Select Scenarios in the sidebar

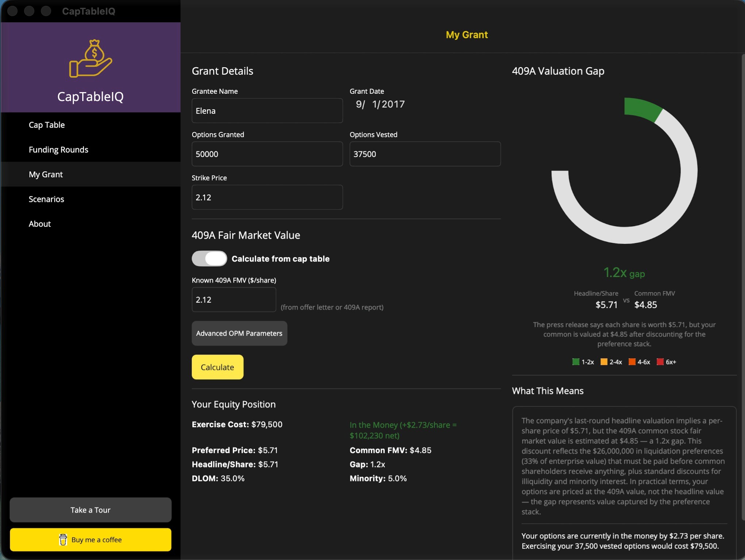pyautogui.click(x=46, y=199)
